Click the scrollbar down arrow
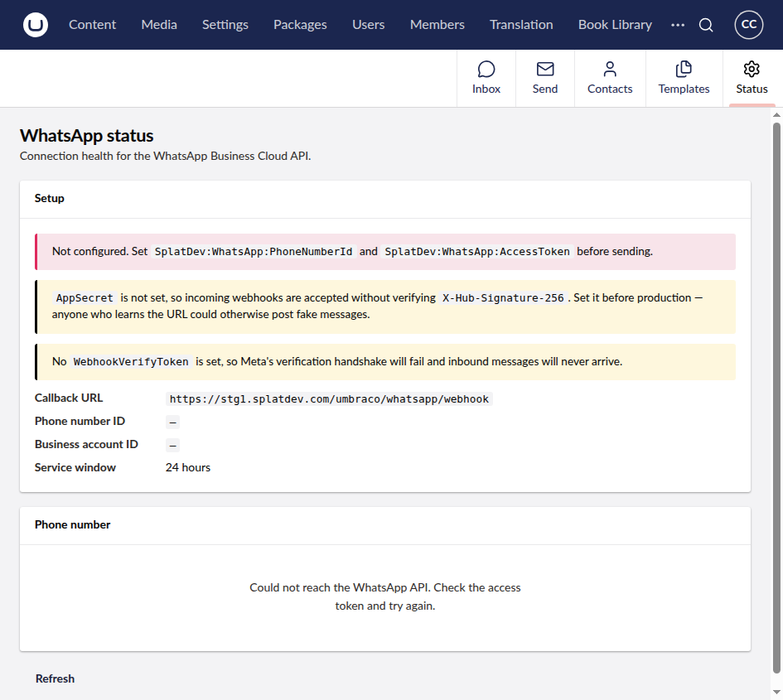The image size is (783, 700). click(776, 692)
